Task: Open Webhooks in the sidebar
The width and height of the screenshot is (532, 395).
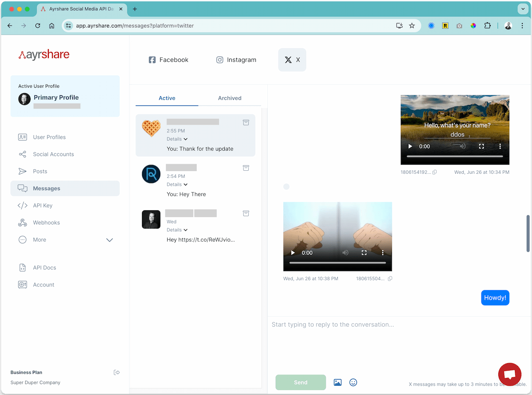Action: [65, 223]
